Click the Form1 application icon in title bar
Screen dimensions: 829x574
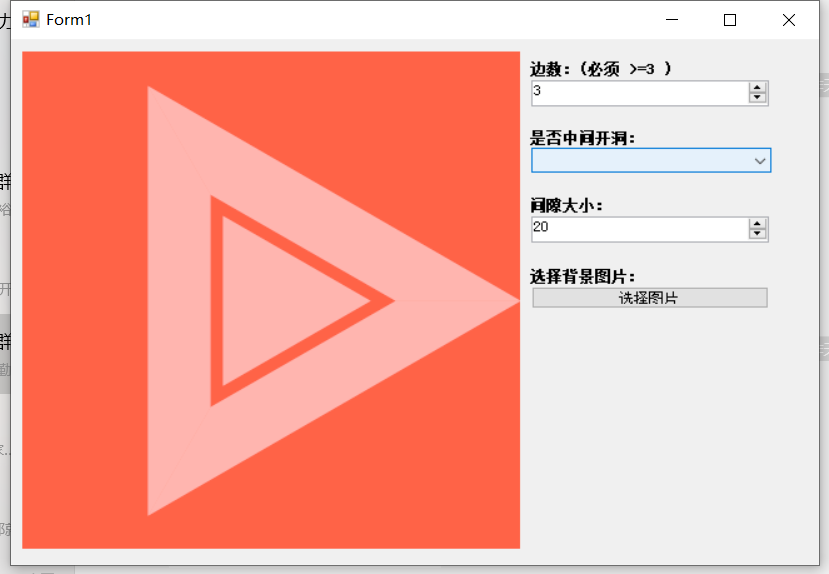click(x=31, y=20)
